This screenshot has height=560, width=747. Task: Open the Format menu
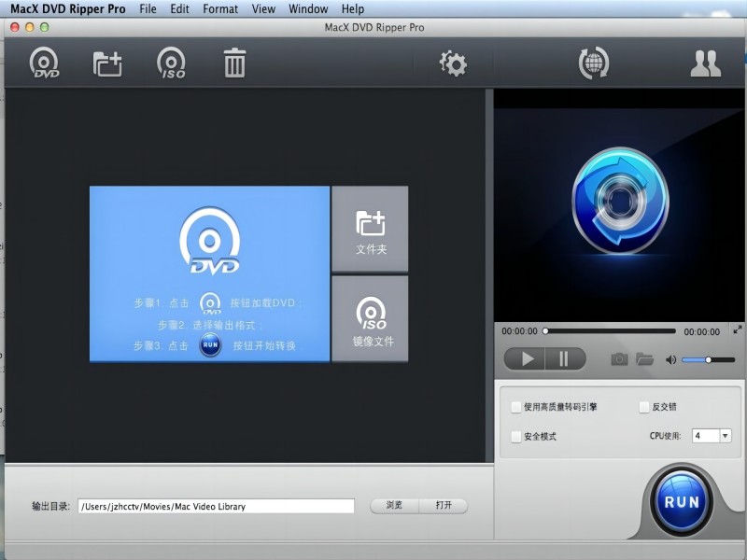(220, 8)
